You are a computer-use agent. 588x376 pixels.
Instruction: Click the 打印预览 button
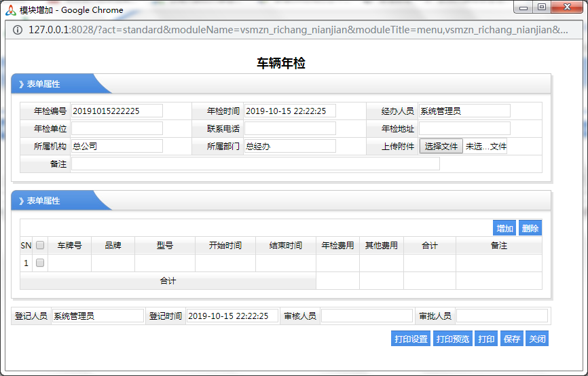(453, 339)
